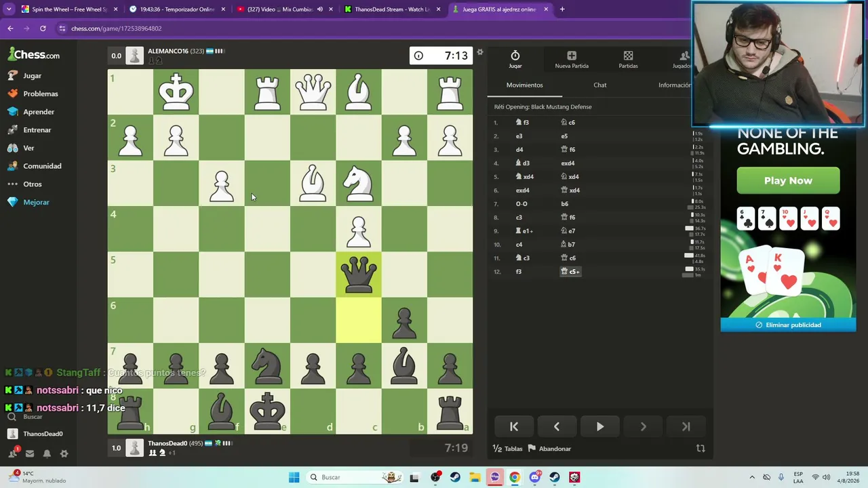Select move 12 Qc5+ in move list
This screenshot has width=868, height=488.
[x=570, y=272]
